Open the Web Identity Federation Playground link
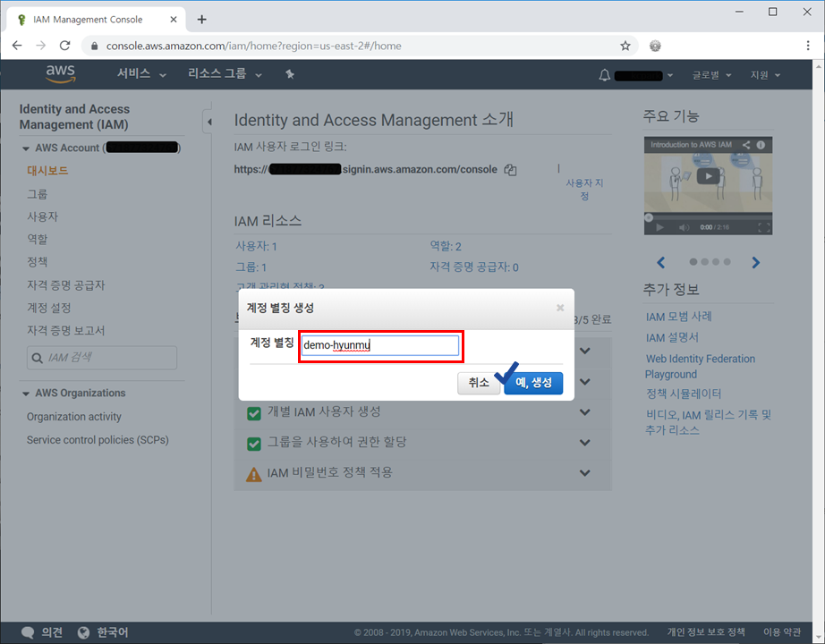Screen dimensions: 825x644 (700, 367)
